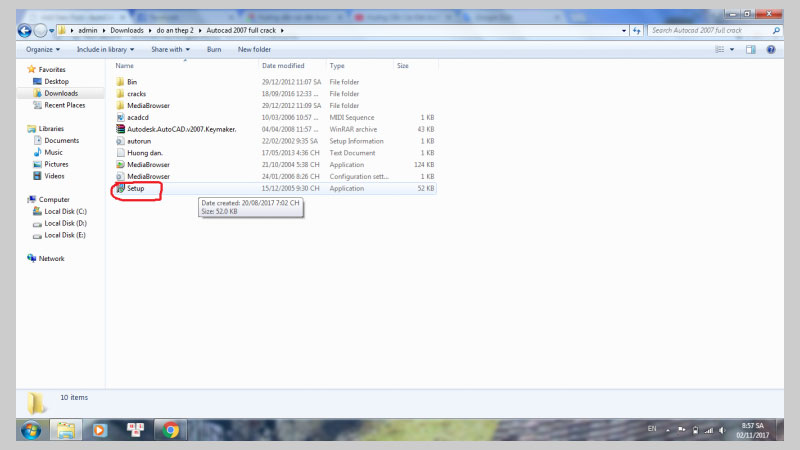Create a New folder from the toolbar
This screenshot has height=450, width=800.
tap(254, 49)
